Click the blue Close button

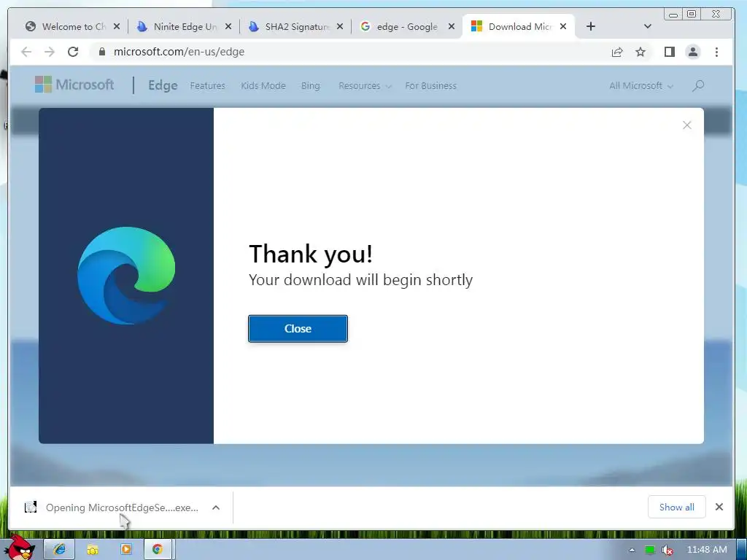coord(298,329)
